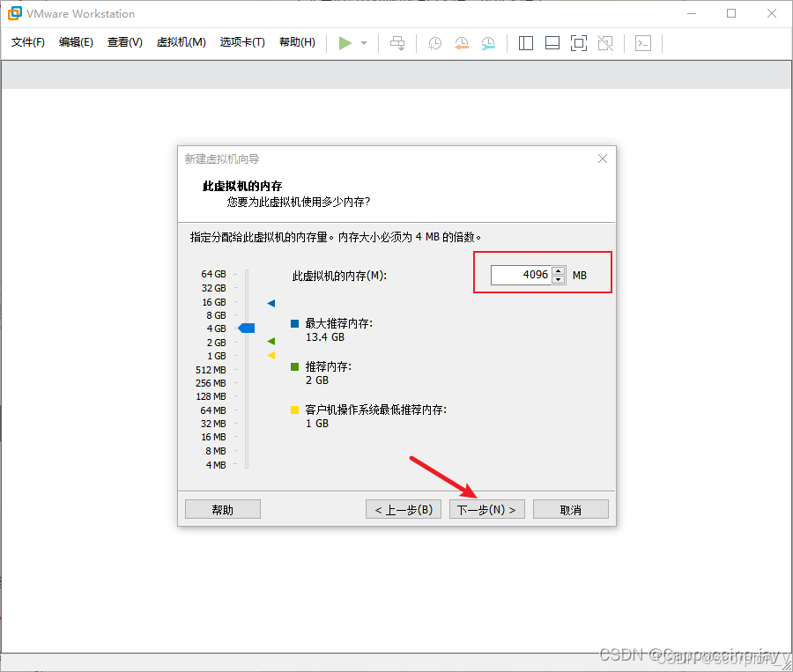Click the 上一步(B) back button

tap(404, 510)
